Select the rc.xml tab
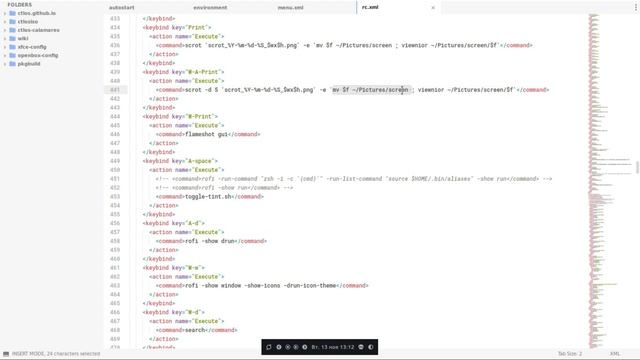The height and width of the screenshot is (360, 640). (x=370, y=7)
